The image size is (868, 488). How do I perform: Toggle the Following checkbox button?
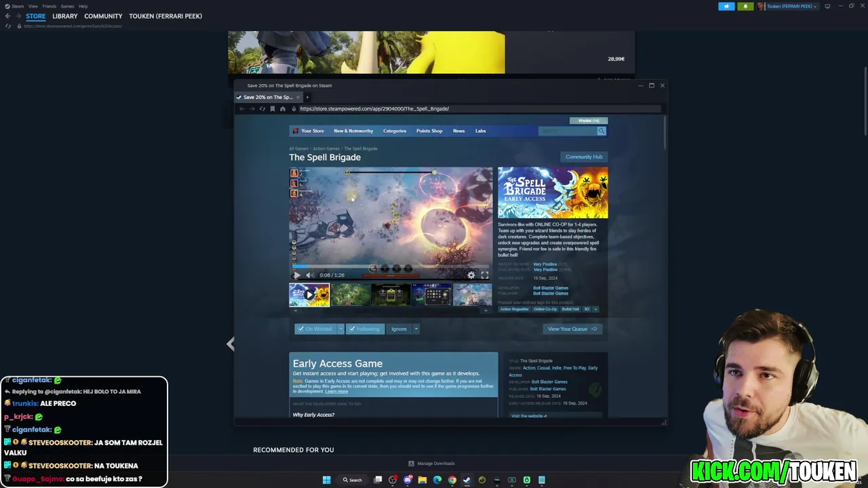(364, 329)
